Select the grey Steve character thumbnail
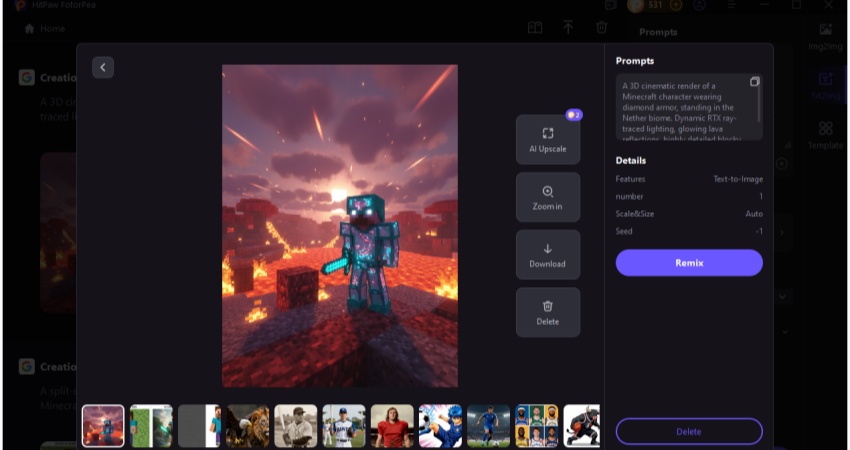Screen dimensions: 850x450 pyautogui.click(x=199, y=426)
